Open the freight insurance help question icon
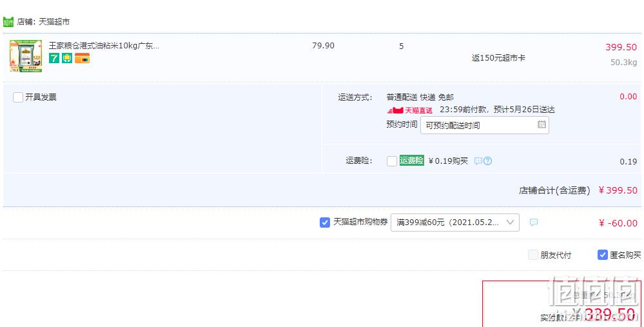The image size is (644, 327). tap(487, 161)
